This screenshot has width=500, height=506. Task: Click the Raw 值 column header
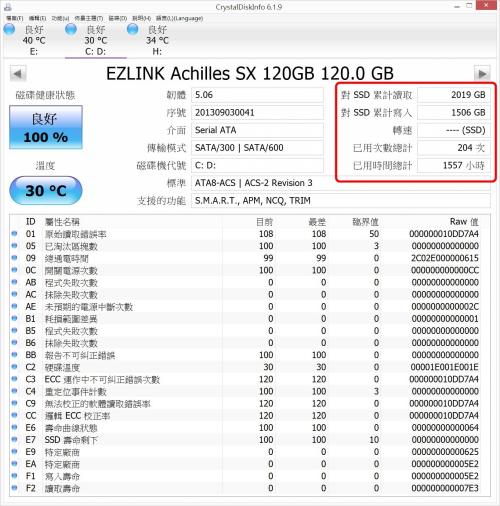click(464, 222)
